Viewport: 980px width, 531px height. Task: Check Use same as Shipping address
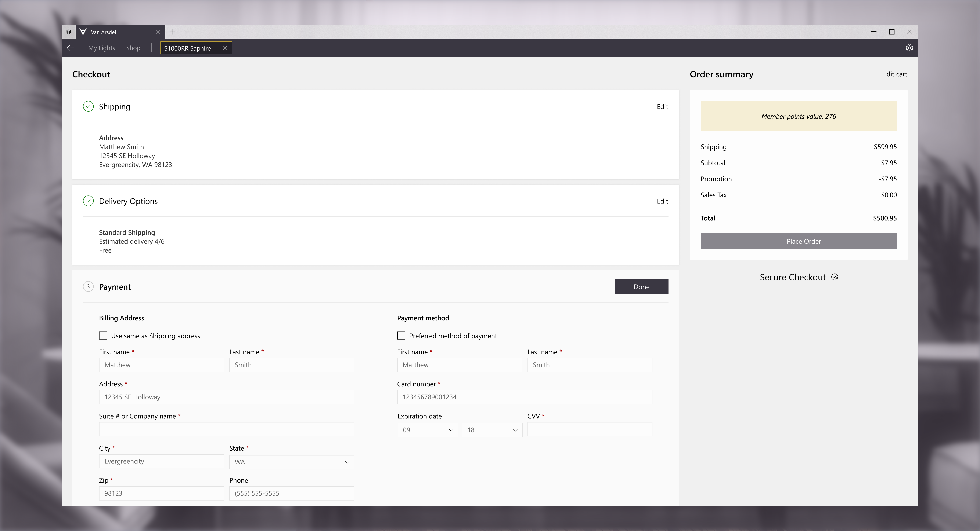103,336
